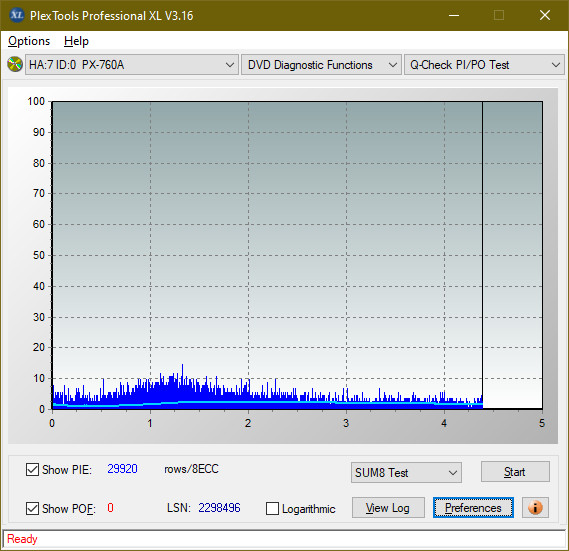Open the Preferences button
The height and width of the screenshot is (551, 569).
(473, 507)
